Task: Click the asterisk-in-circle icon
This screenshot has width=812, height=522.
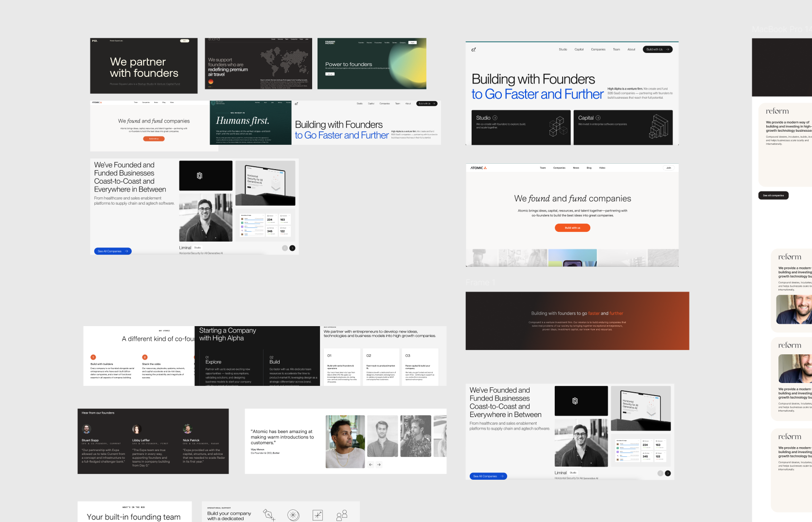Action: 293,515
